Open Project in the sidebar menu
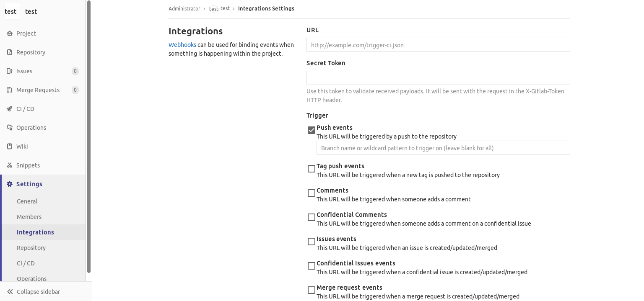The width and height of the screenshot is (644, 301). click(43, 33)
